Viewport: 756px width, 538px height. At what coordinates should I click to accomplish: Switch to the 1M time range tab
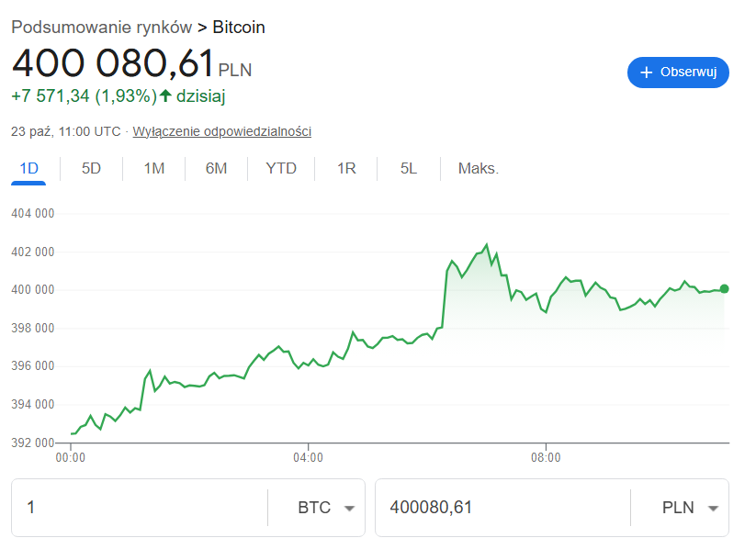pyautogui.click(x=153, y=169)
